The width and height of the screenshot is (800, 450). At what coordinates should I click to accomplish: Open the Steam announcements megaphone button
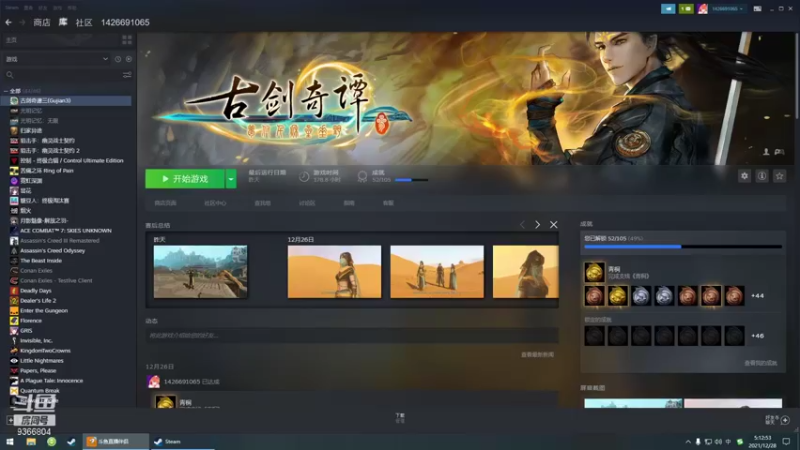[668, 9]
